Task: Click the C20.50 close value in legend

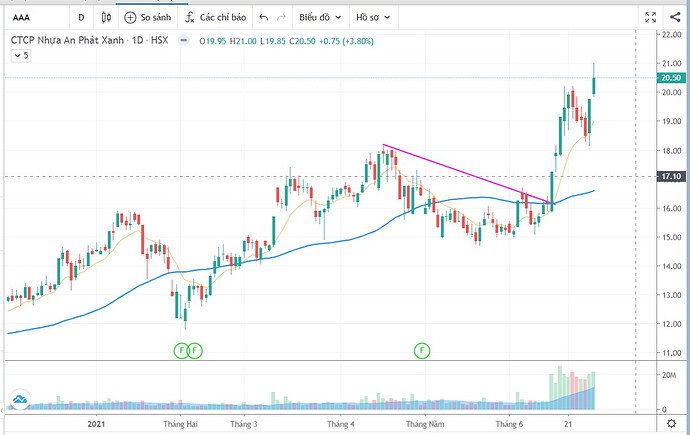Action: click(302, 41)
